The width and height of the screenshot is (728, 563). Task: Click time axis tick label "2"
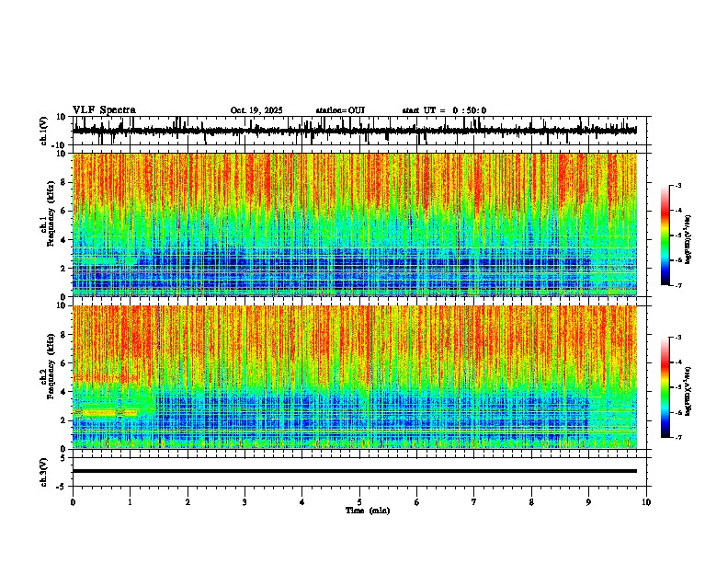coord(188,502)
